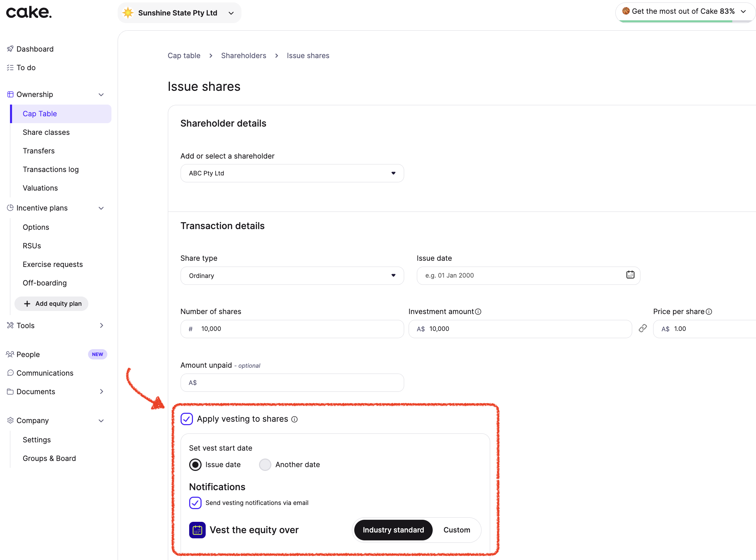Viewport: 756px width, 560px height.
Task: Click the Price per share field
Action: [x=704, y=329]
